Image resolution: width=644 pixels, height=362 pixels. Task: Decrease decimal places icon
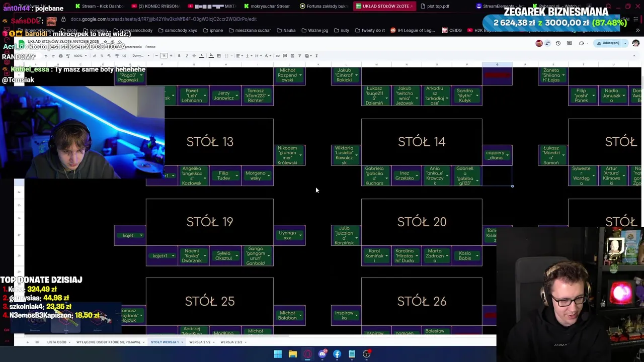[109, 56]
